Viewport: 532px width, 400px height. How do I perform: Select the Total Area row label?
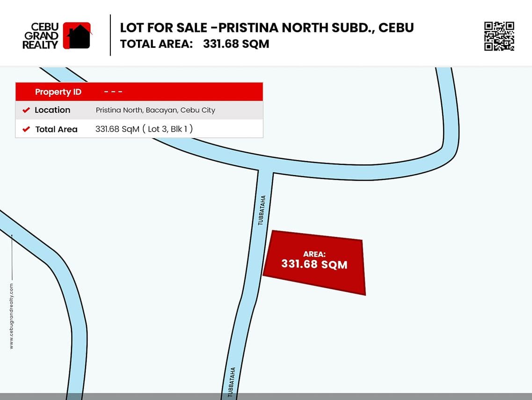click(56, 129)
